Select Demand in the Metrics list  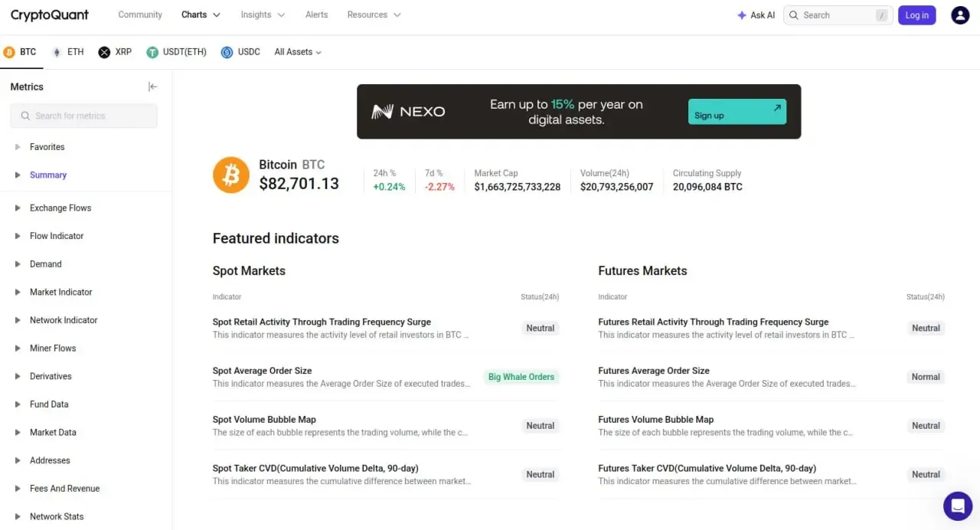tap(46, 264)
